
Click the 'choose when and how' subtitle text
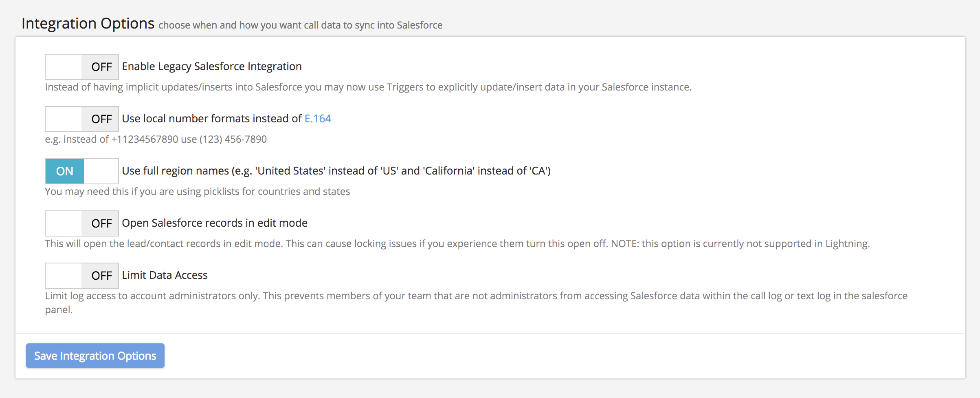pos(300,25)
